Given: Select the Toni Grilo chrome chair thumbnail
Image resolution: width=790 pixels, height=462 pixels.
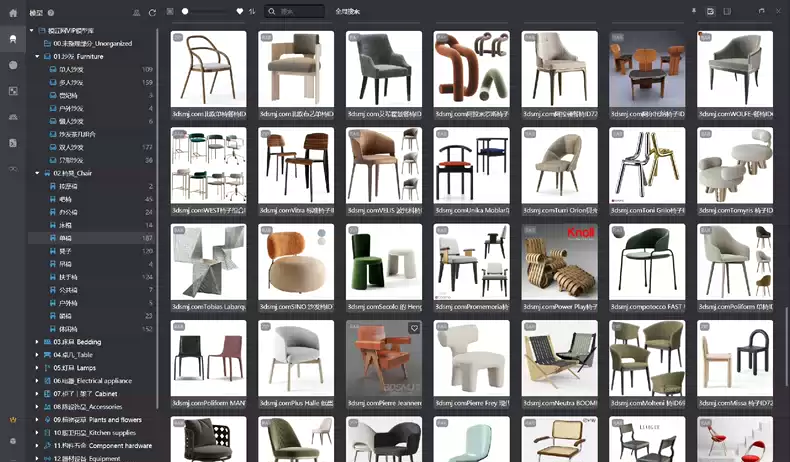Looking at the screenshot, I should click(x=647, y=165).
